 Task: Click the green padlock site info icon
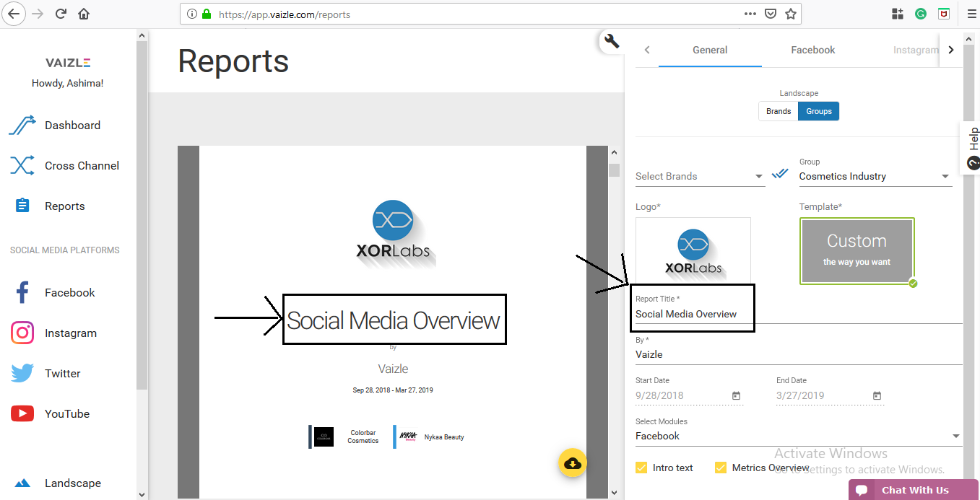point(207,14)
